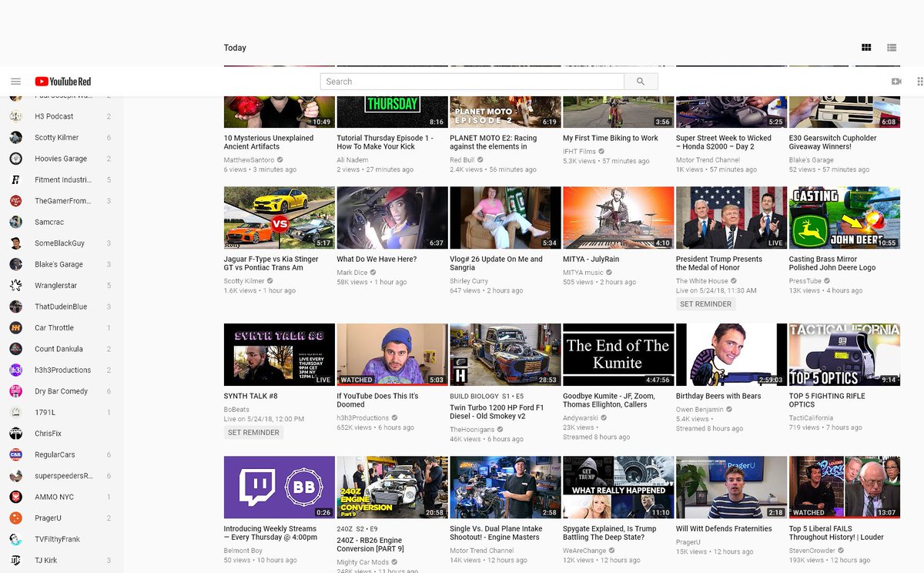Click TVFilthyFrank channel avatar
924x573 pixels.
coord(15,540)
